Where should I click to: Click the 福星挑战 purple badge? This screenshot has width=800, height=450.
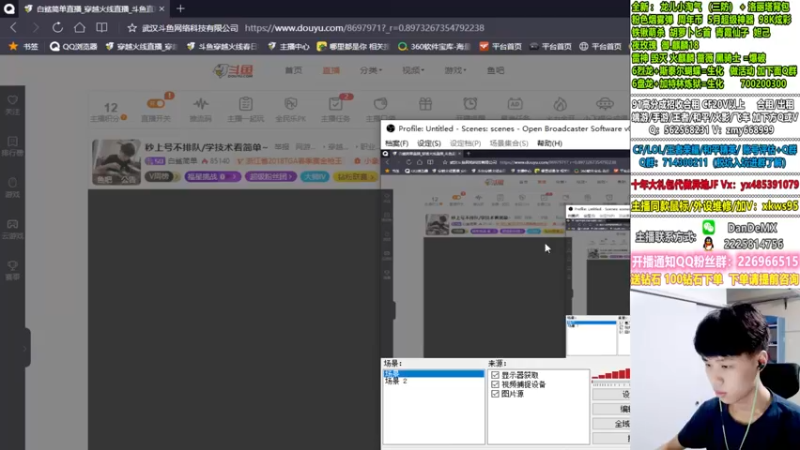tap(213, 177)
